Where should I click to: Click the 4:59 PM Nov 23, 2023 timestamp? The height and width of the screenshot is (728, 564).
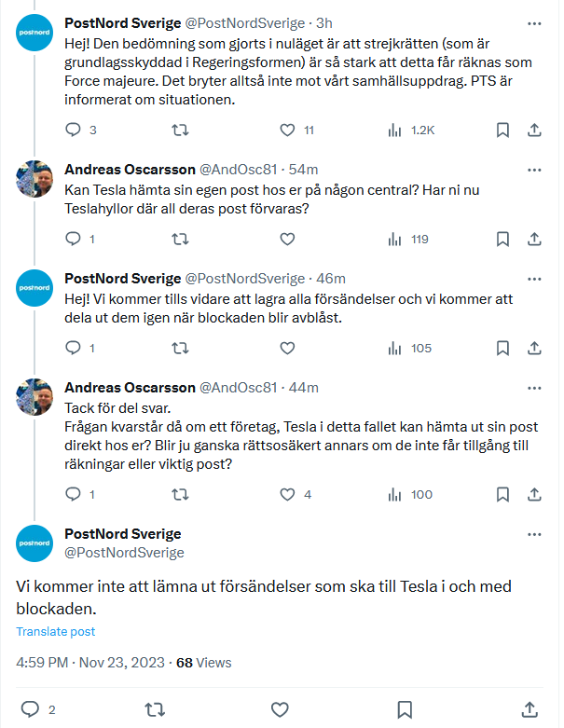click(x=91, y=663)
